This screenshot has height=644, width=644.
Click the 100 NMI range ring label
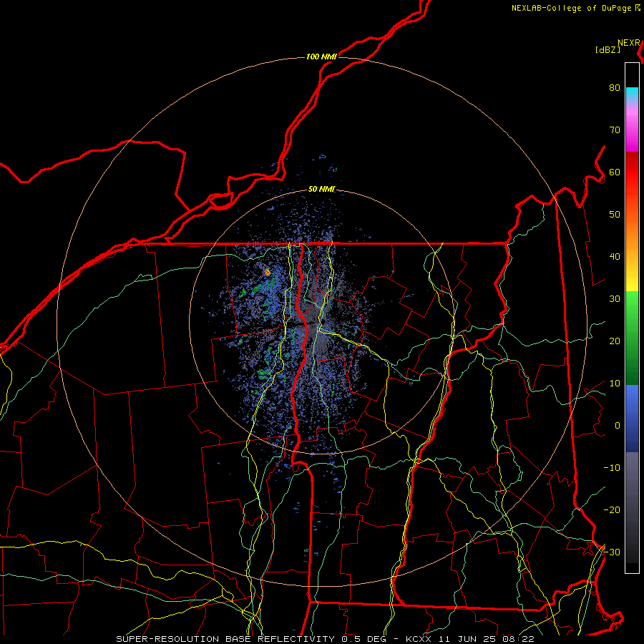click(x=321, y=57)
